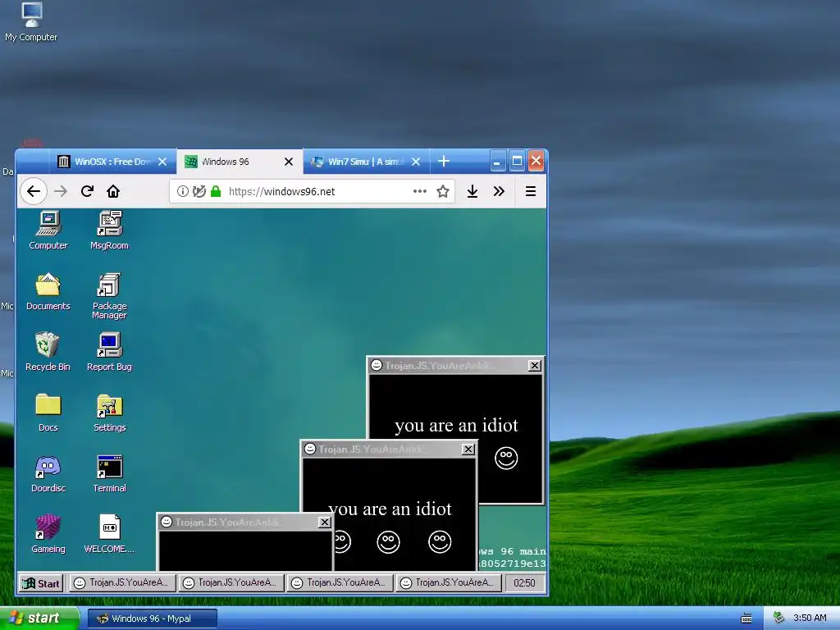Click the Windows 96 clock showing 02:50
This screenshot has width=840, height=630.
pyautogui.click(x=524, y=583)
